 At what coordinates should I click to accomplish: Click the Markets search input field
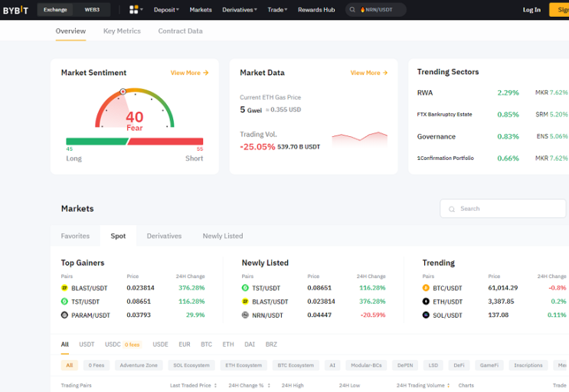502,208
